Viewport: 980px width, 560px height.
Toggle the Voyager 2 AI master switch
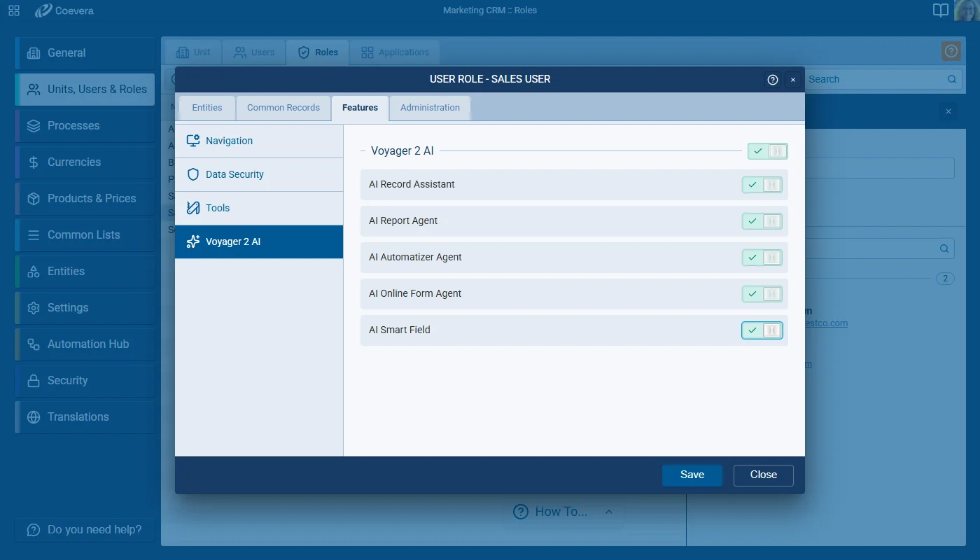[768, 151]
